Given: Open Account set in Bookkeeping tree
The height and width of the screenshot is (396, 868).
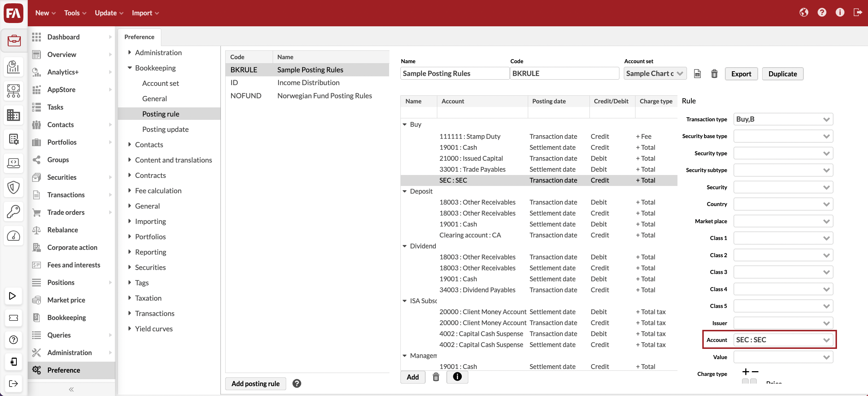Looking at the screenshot, I should tap(161, 83).
